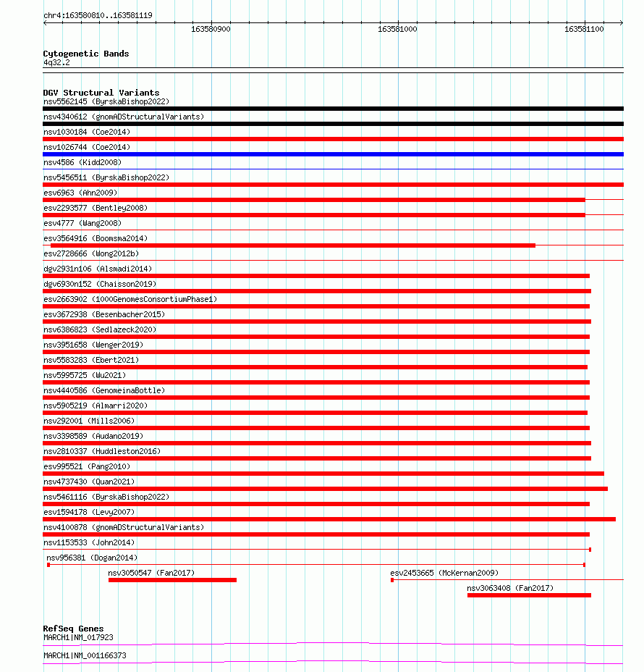Click dgv6930n152 (Chaisson2019) label
644x672 pixels.
pyautogui.click(x=100, y=284)
